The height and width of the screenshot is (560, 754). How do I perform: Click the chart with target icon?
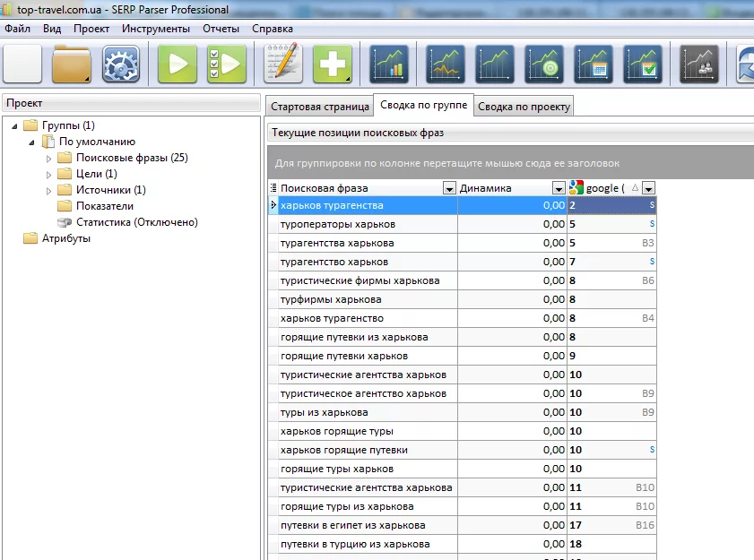coord(544,65)
